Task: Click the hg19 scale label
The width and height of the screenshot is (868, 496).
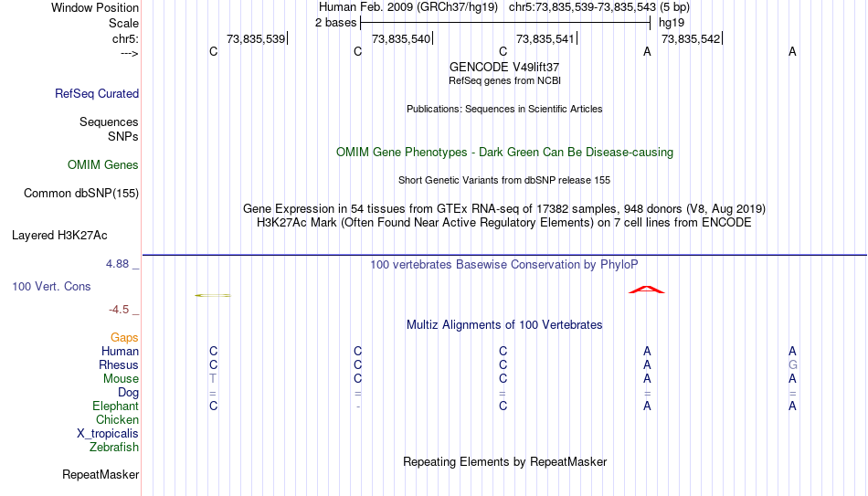Action: tap(672, 23)
